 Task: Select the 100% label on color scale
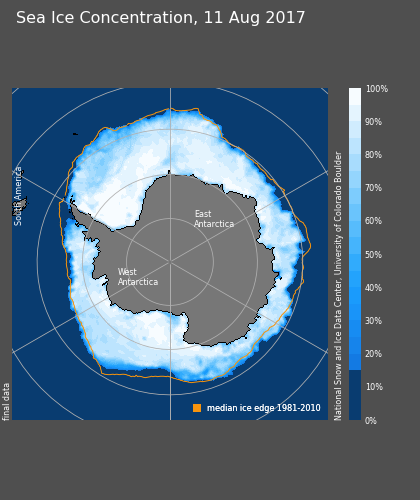377,89
